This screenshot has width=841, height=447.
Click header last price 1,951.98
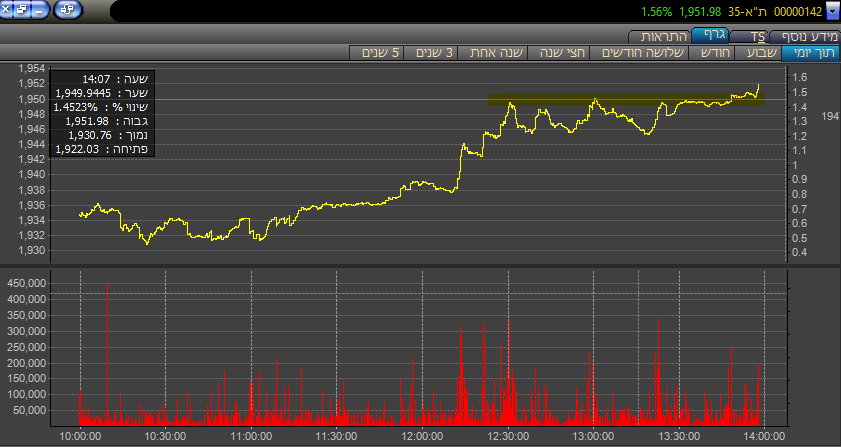(x=700, y=12)
